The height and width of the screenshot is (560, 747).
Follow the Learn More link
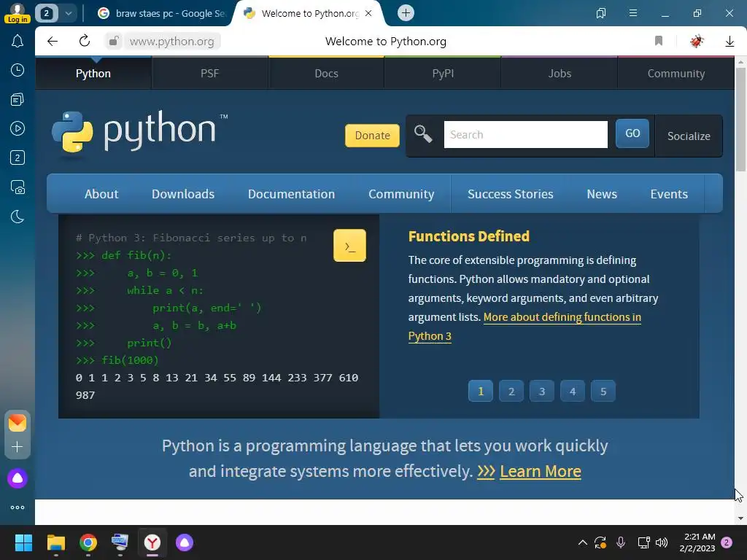pyautogui.click(x=541, y=471)
